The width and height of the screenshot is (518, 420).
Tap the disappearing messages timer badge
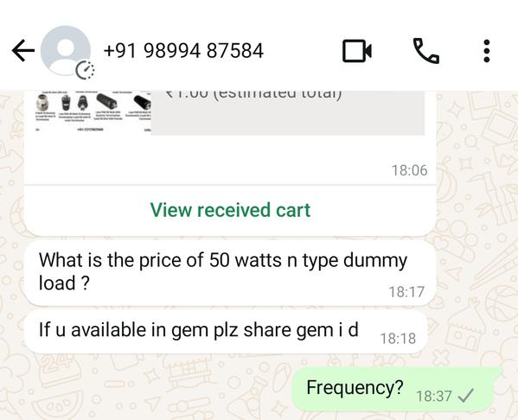(x=86, y=70)
